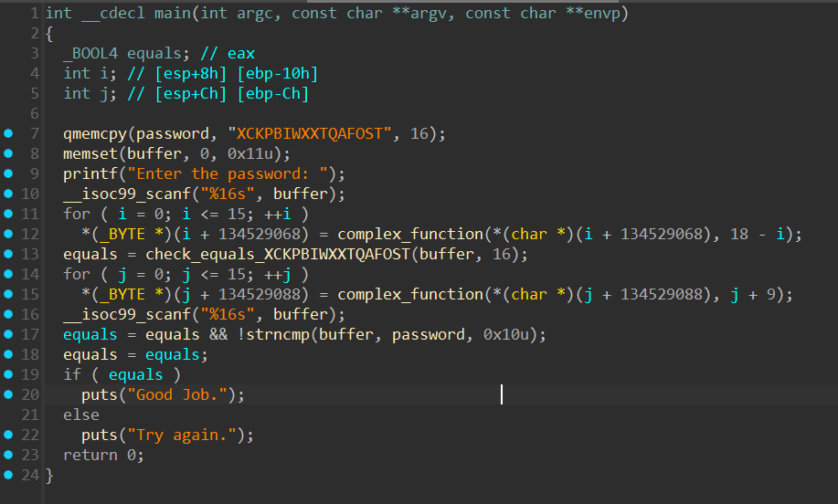
Task: Toggle breakpoint dot on line 13
Action: pos(8,254)
